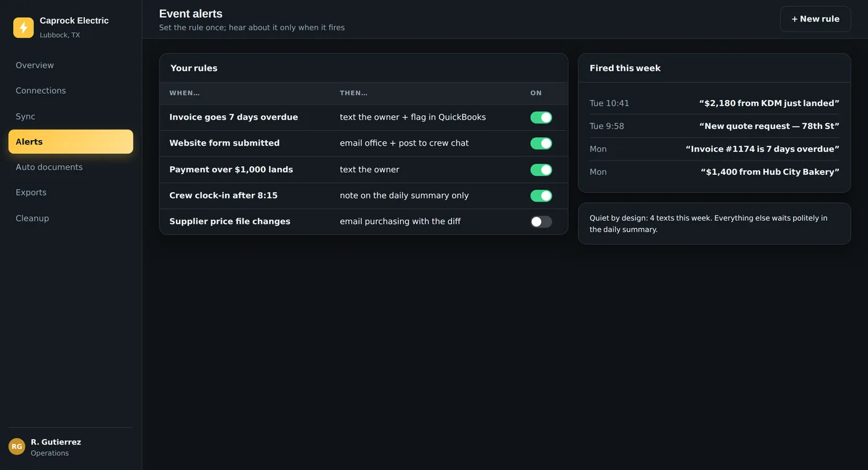Screen dimensions: 868x470
Task: Click the Caprock Electric company name
Action: coord(74,20)
